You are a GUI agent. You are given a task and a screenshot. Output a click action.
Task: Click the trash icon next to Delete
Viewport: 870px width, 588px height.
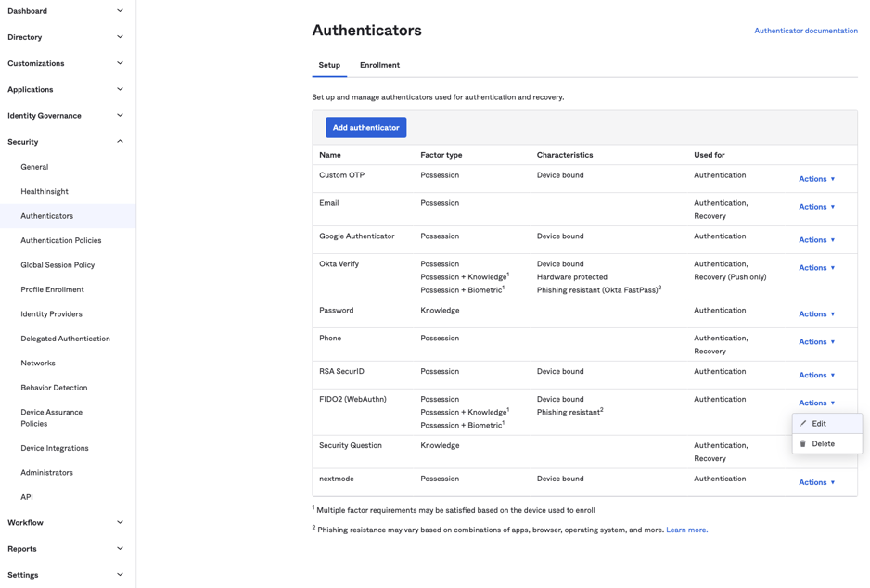coord(803,444)
